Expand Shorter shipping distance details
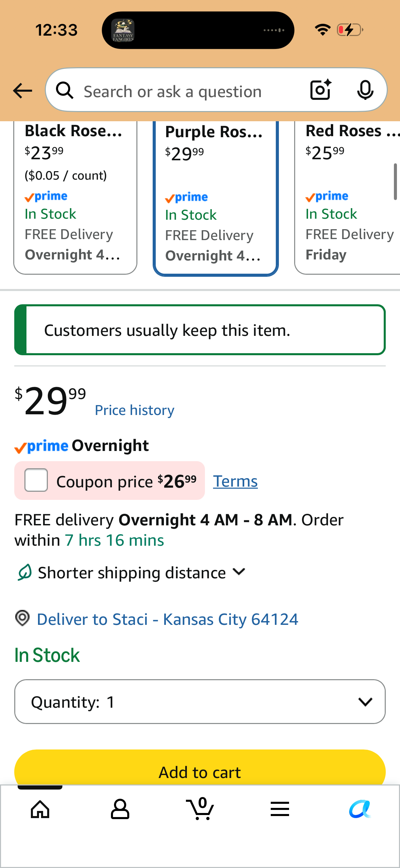 (x=131, y=573)
